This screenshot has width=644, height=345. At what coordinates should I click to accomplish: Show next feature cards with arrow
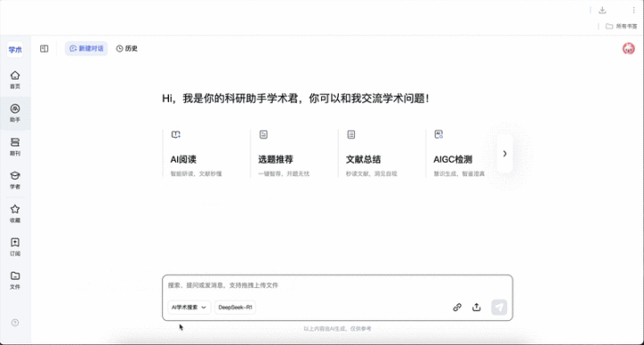pyautogui.click(x=504, y=154)
